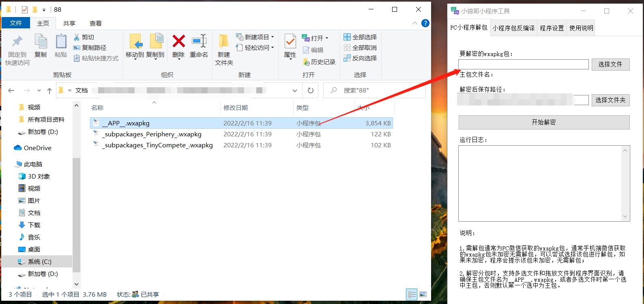Click the Copy icon in ribbon
The image size is (644, 304).
coord(41,41)
